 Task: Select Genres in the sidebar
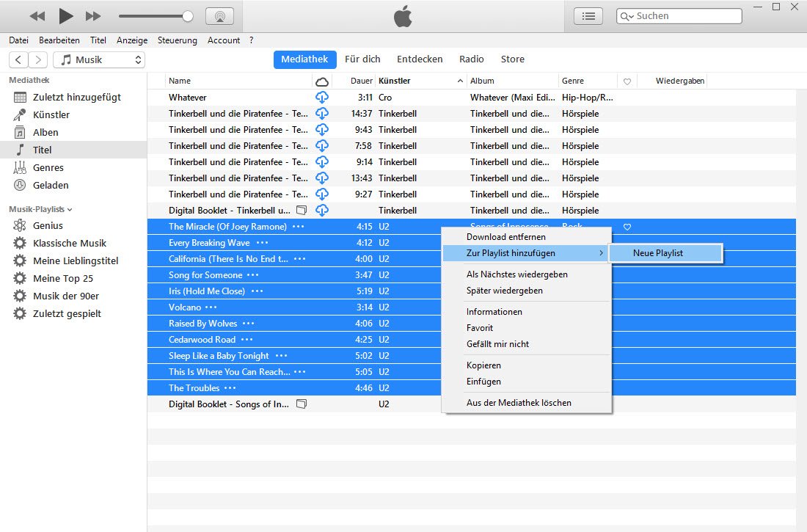coord(73,167)
